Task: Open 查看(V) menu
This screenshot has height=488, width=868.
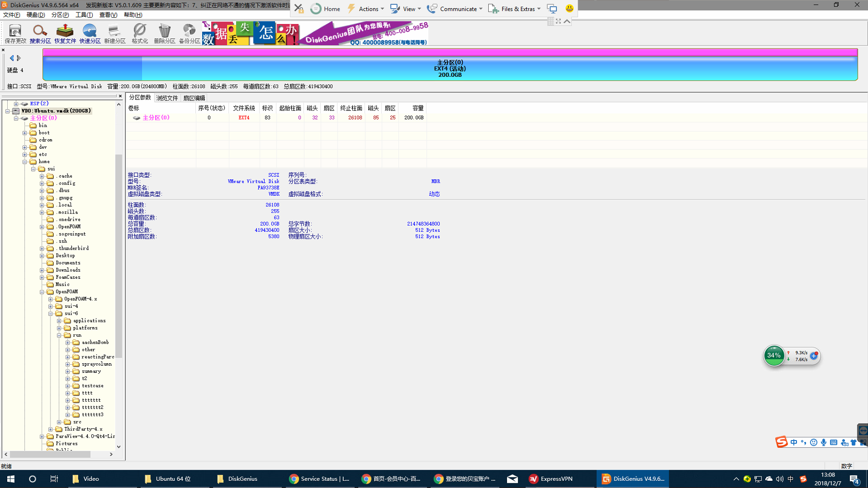Action: (x=108, y=15)
